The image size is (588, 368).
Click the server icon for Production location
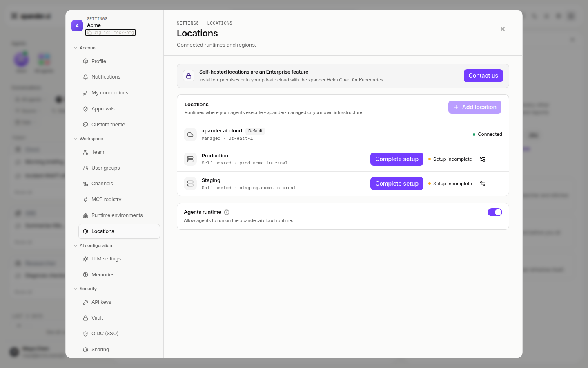(190, 159)
